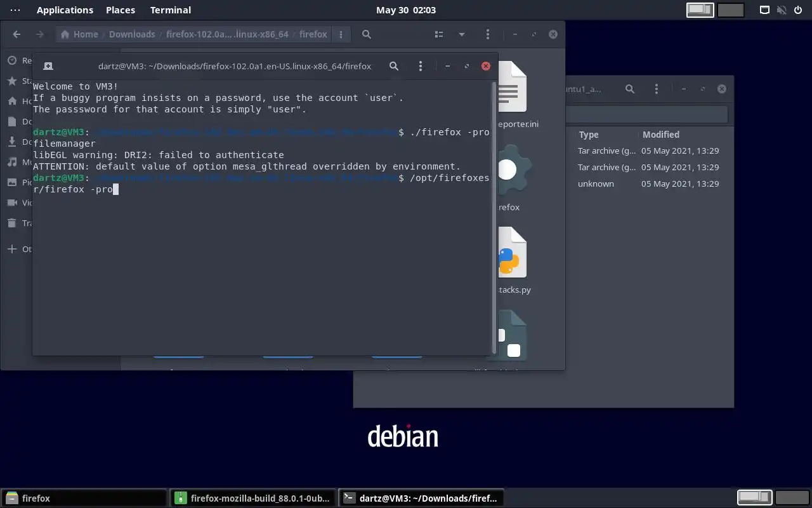This screenshot has width=812, height=508.
Task: Select the Python script file ending in tacks.py
Action: (x=513, y=253)
